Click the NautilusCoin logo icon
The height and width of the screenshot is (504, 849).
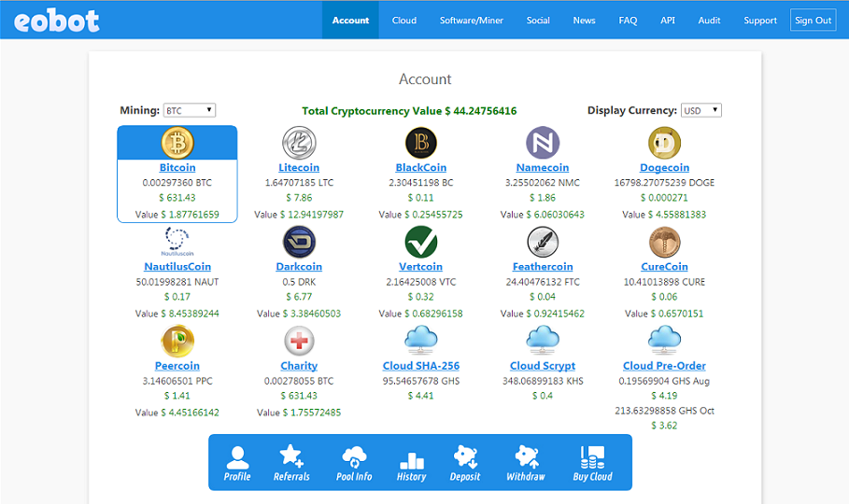177,242
